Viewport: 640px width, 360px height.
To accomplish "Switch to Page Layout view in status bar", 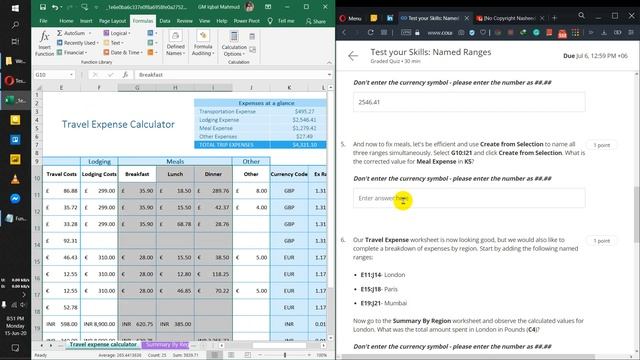I will click(231, 355).
